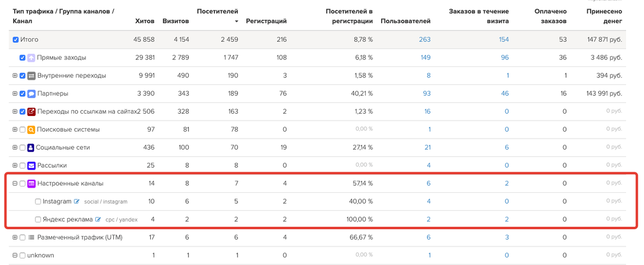The image size is (644, 265).
Task: Open the 46 orders link for Партнеры
Action: [505, 94]
